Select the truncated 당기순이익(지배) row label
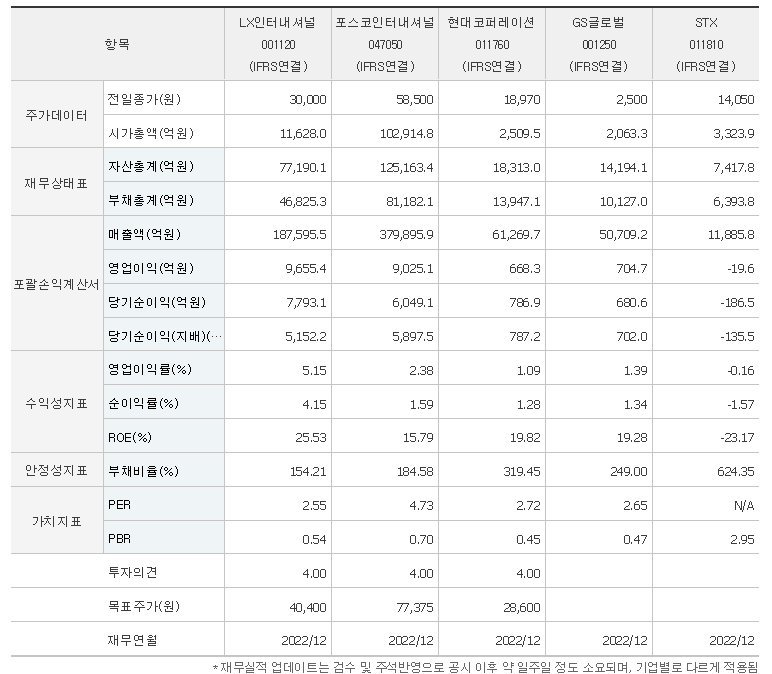This screenshot has width=772, height=674. pyautogui.click(x=165, y=336)
